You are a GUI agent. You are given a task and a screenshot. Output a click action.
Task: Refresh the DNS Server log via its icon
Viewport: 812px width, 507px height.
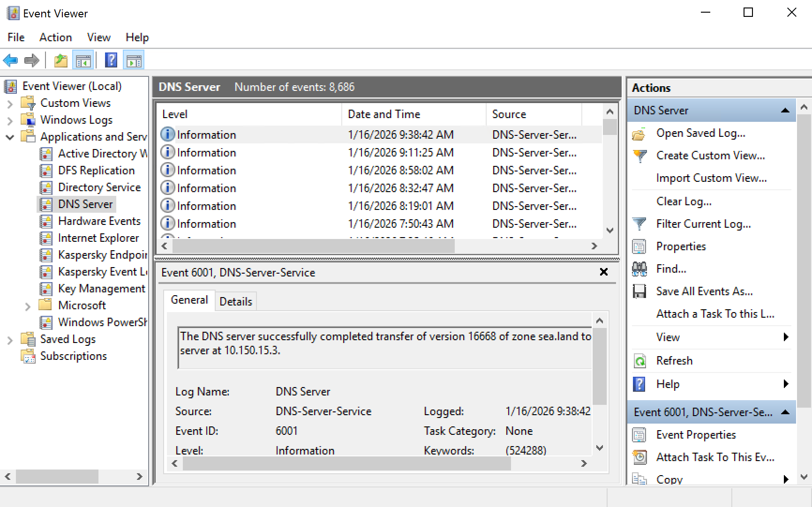640,360
